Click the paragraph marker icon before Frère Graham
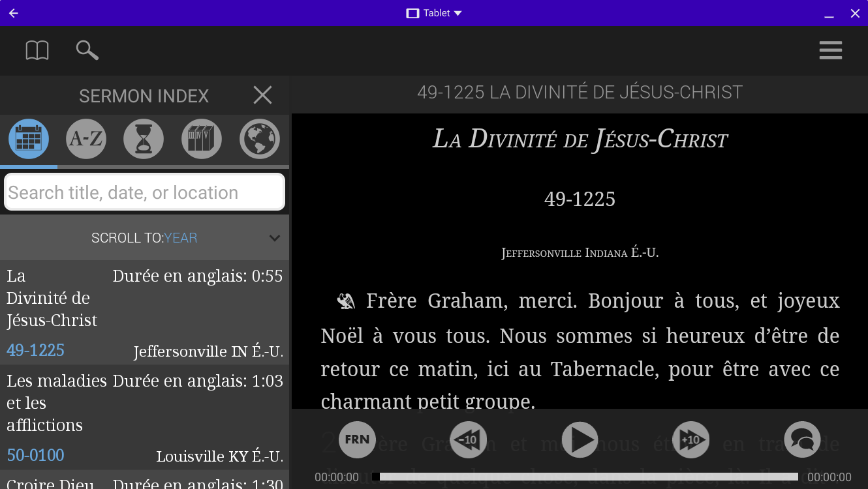 tap(345, 301)
